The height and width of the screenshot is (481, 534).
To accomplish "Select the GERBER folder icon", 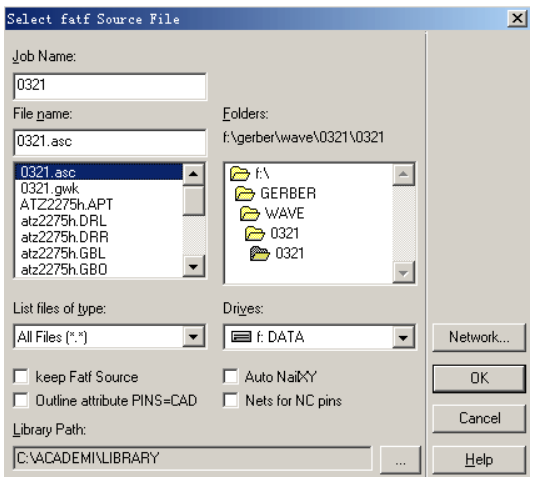I will click(x=245, y=193).
